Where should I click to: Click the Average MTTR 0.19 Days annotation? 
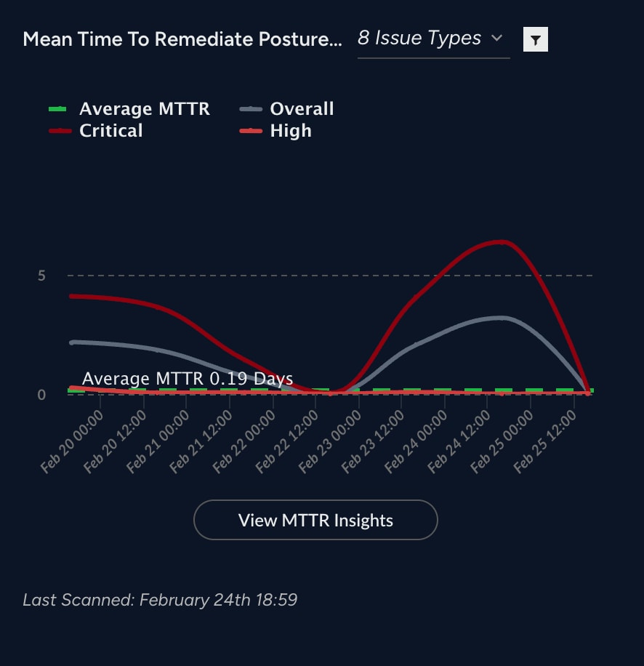(188, 379)
